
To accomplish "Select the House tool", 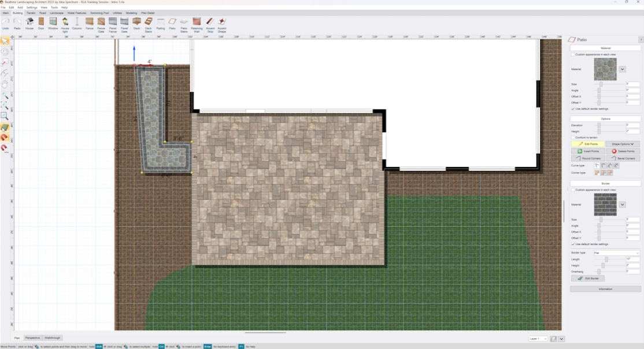I will click(29, 24).
